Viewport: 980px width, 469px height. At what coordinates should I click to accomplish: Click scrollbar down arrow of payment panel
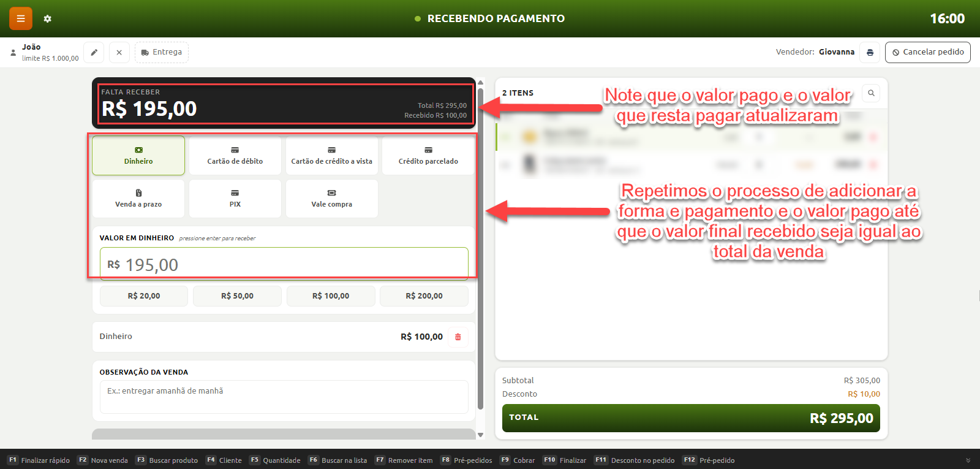click(x=480, y=435)
